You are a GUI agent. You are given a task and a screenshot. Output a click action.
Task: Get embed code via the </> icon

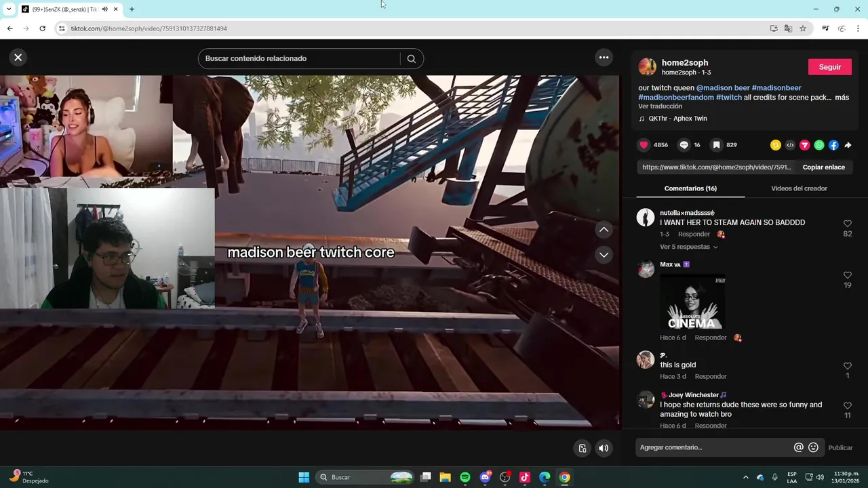790,145
